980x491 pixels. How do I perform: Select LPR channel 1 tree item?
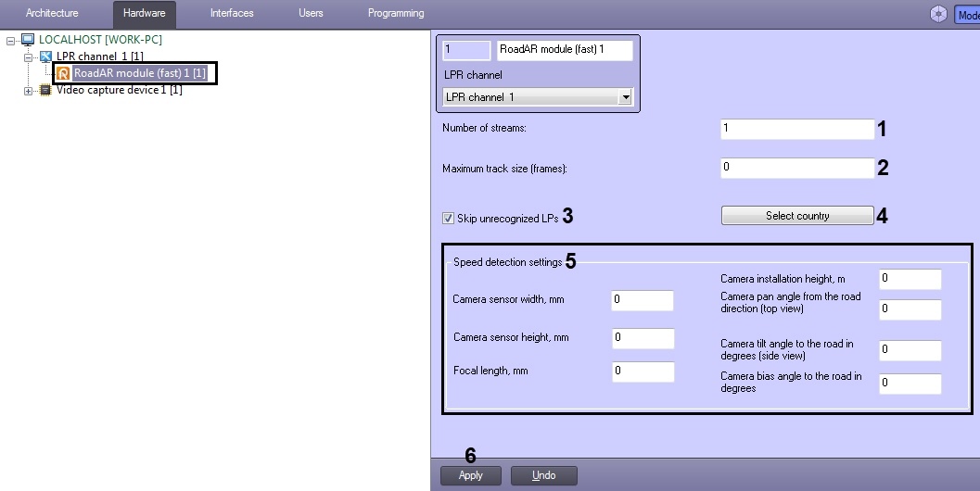tap(99, 57)
